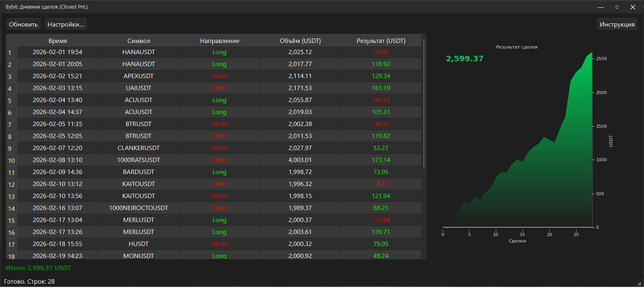
Task: Sort by Результат (USDT) column header
Action: [381, 41]
